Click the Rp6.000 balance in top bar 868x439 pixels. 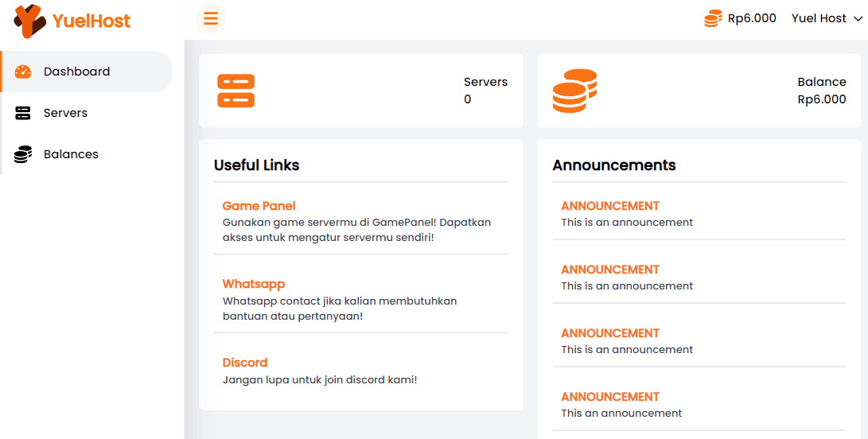click(752, 18)
